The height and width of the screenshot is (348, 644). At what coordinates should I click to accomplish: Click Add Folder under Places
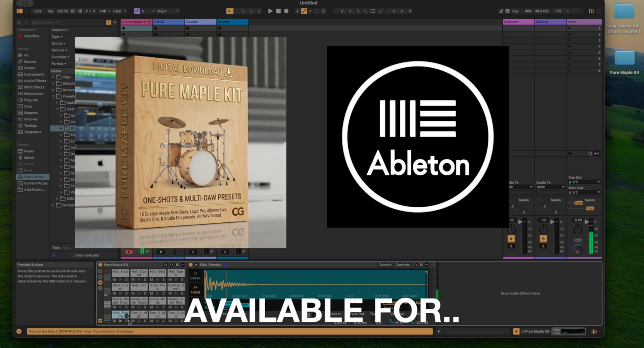tap(34, 189)
